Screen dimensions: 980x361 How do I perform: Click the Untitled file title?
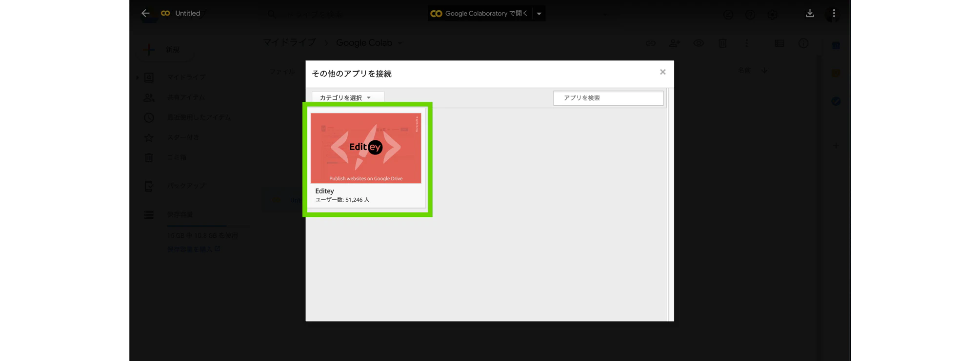188,13
